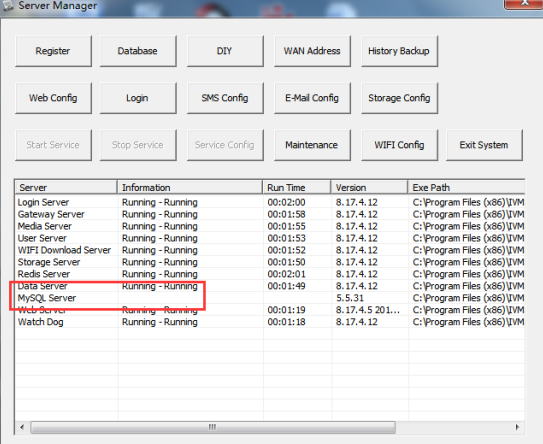The height and width of the screenshot is (444, 543).
Task: Select the Login Server row
Action: 270,202
